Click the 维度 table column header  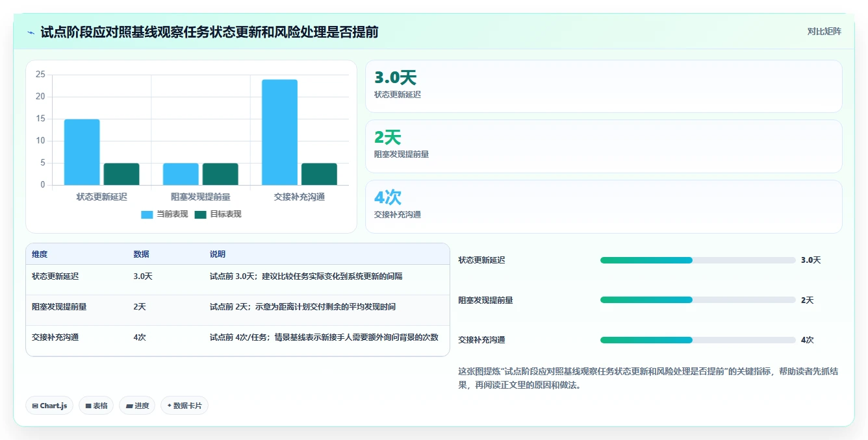click(40, 254)
